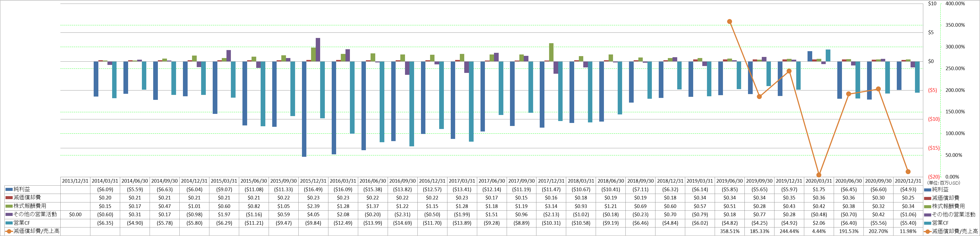Viewport: 980px width, 236px height.
Task: Click 減価償却費 in the right-side legend
Action: coord(946,198)
